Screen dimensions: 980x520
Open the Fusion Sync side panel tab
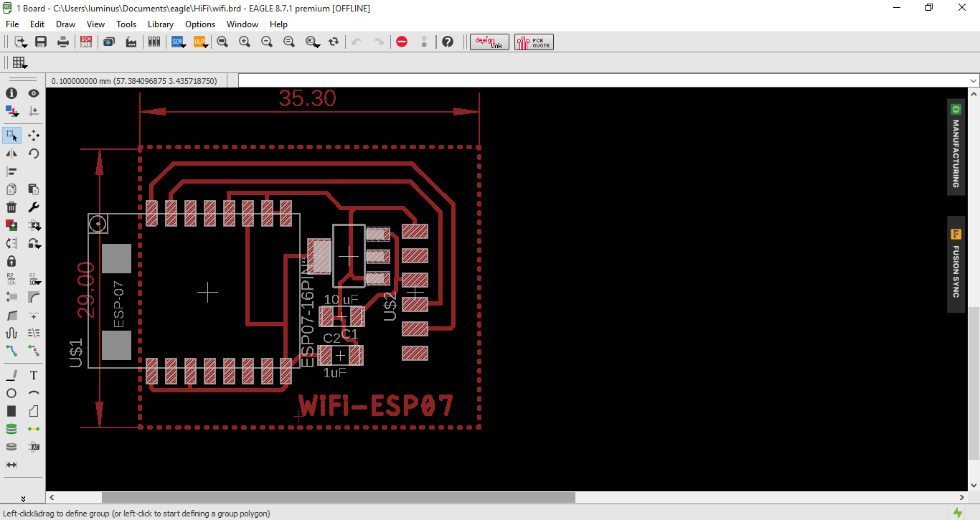(956, 264)
